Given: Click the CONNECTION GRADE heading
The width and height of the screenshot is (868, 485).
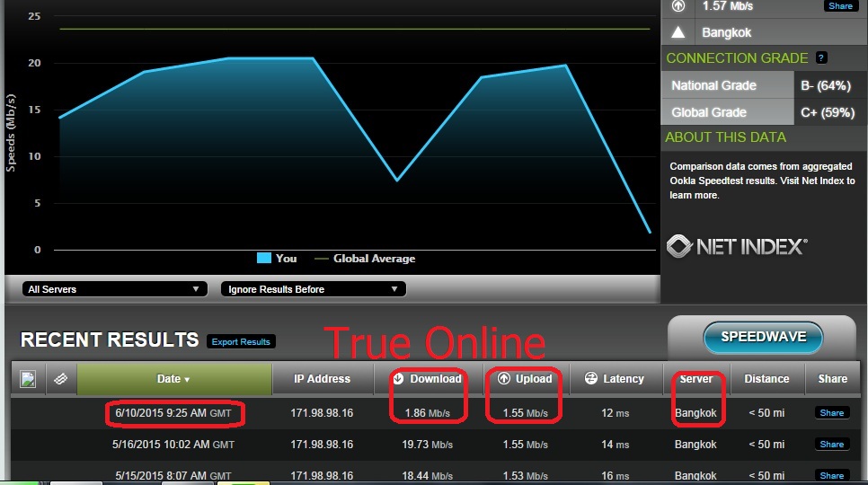Looking at the screenshot, I should pos(737,58).
